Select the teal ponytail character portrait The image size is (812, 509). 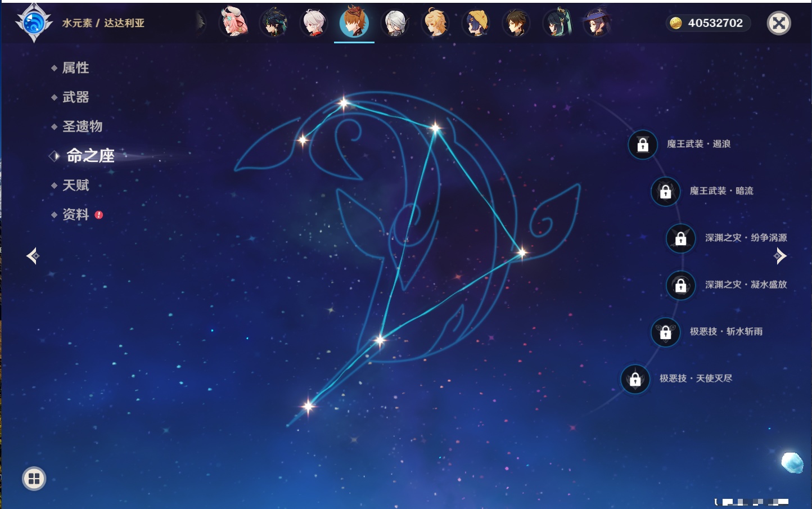(x=557, y=23)
